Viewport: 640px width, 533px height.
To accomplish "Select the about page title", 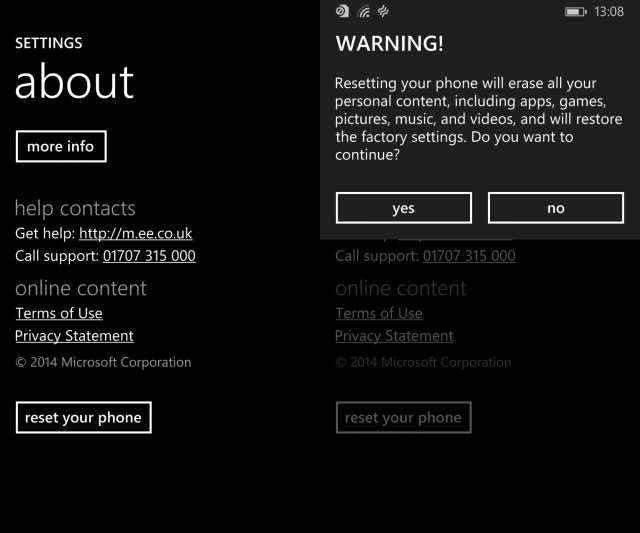I will click(x=74, y=82).
